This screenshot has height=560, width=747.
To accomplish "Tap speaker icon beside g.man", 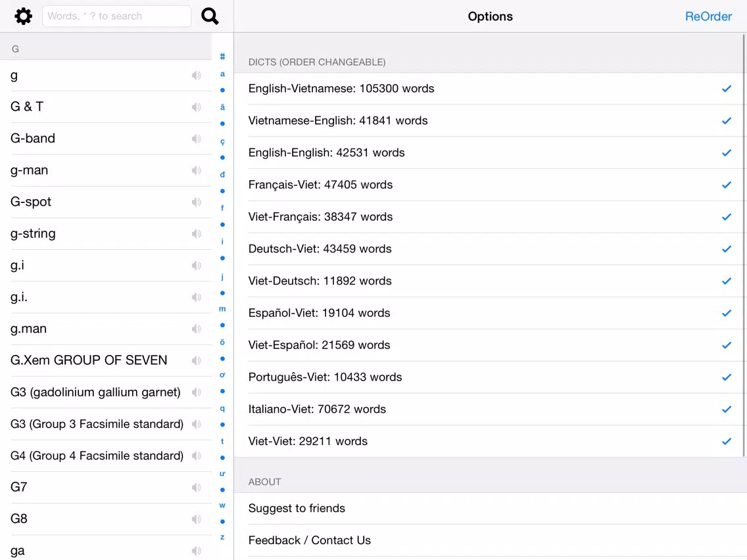I will [x=196, y=329].
